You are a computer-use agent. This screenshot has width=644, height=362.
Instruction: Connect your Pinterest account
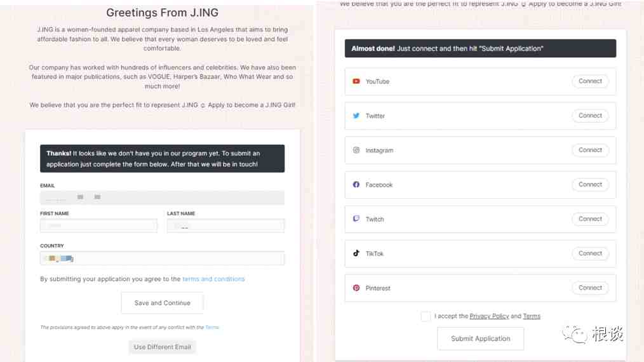click(590, 288)
